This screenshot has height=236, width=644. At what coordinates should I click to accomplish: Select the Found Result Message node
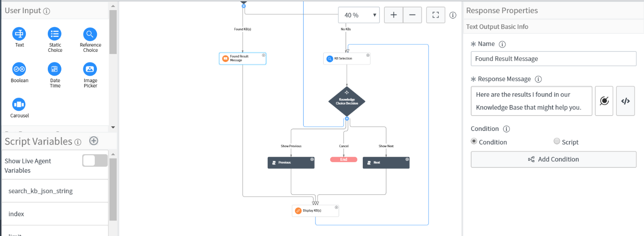point(243,58)
